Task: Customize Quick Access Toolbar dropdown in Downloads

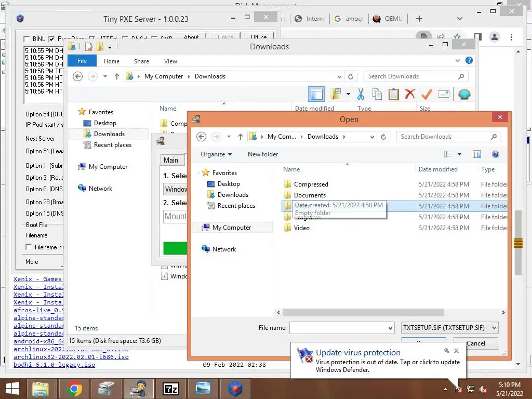Action: click(x=110, y=47)
